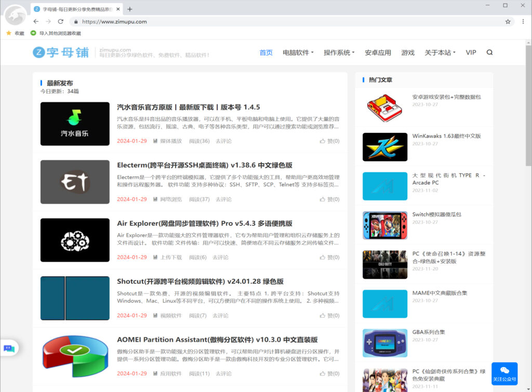Open hot article Switch模拟器傻瓜包

pos(436,214)
